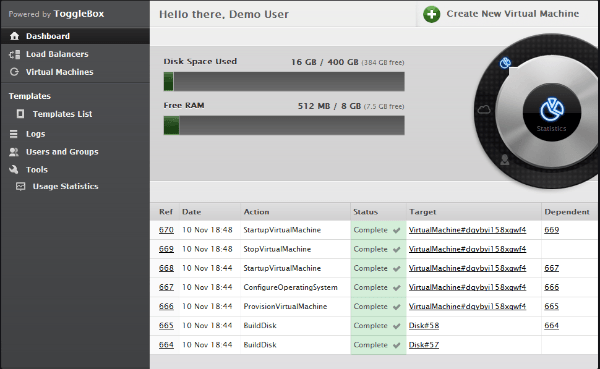Click the Free RAM progress bar
Screen dimensions: 600x369
284,126
